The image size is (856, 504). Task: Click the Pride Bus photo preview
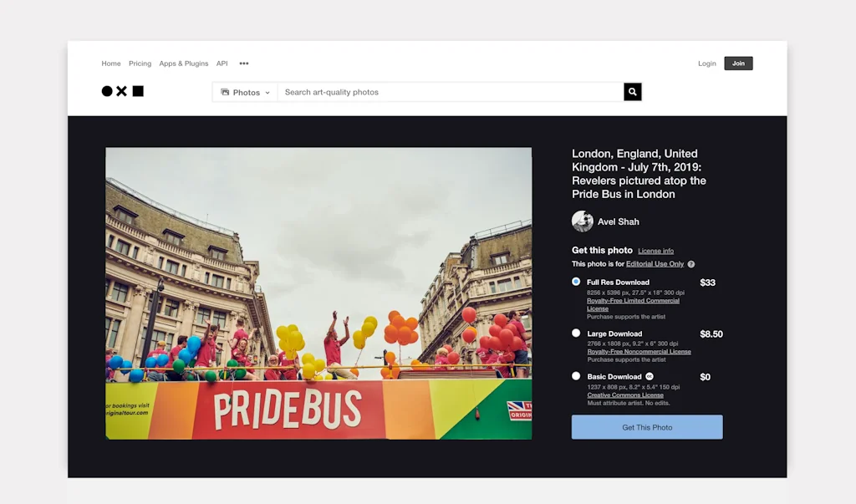pos(318,293)
